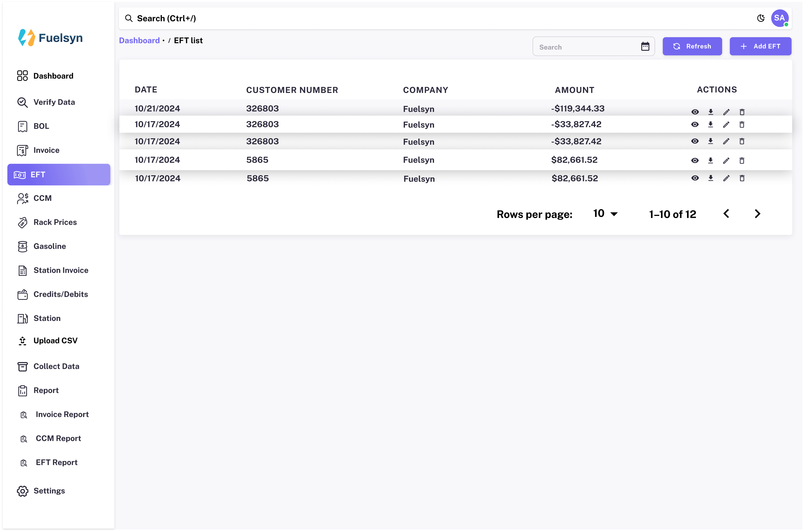Image resolution: width=807 pixels, height=532 pixels.
Task: Sort by DATE column header
Action: (146, 89)
